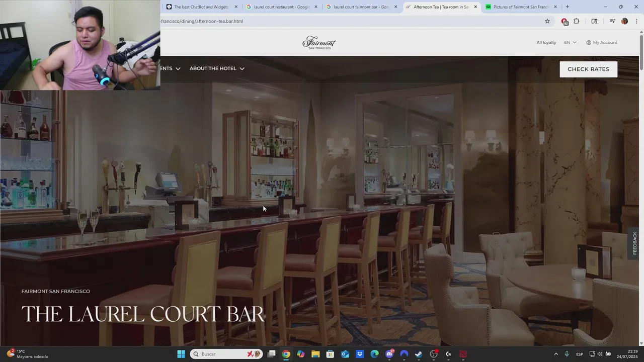Click the Check Rates button

[x=588, y=69]
